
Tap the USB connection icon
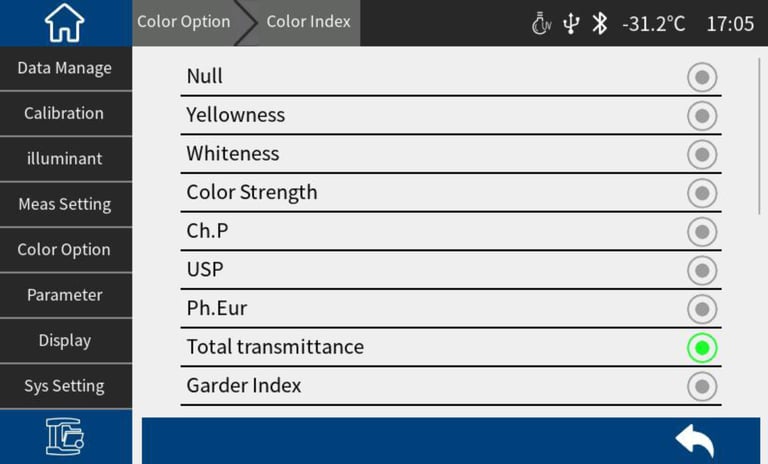[x=571, y=23]
